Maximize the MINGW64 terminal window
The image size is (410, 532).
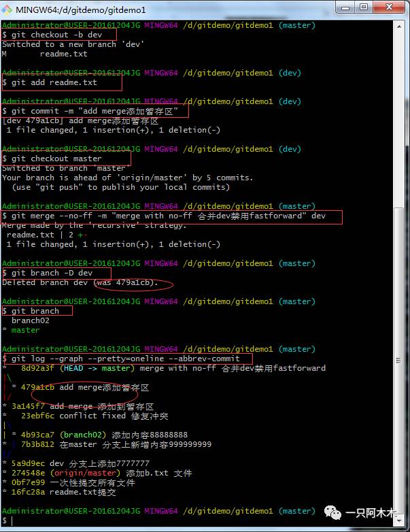364,7
